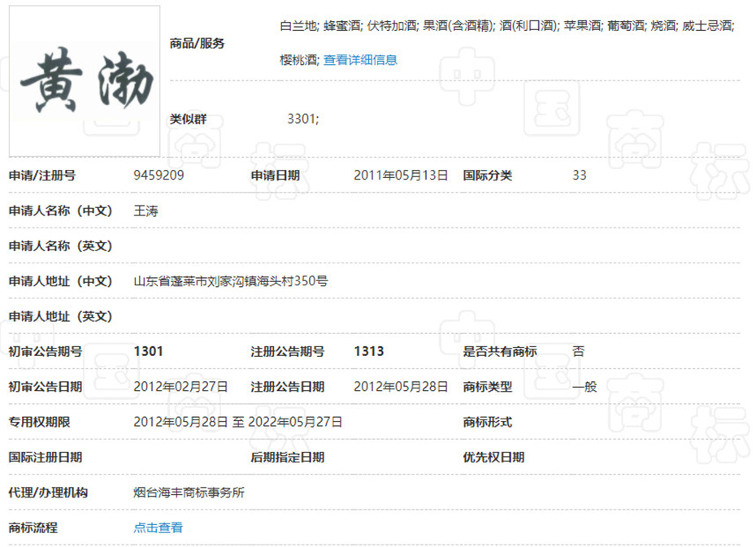The width and height of the screenshot is (756, 547).
Task: Open the 查看详细信息 link
Action: pos(360,60)
